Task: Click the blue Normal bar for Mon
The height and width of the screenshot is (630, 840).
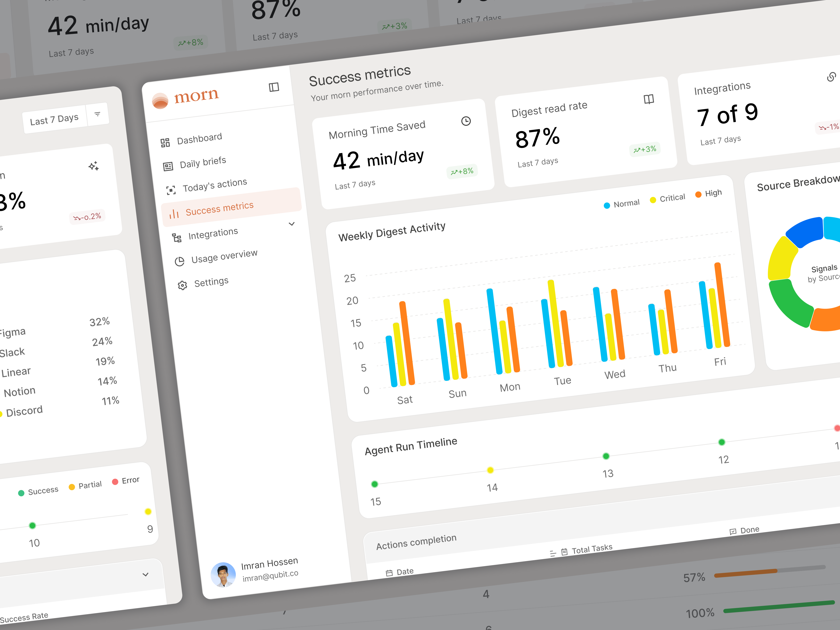Action: (x=494, y=332)
